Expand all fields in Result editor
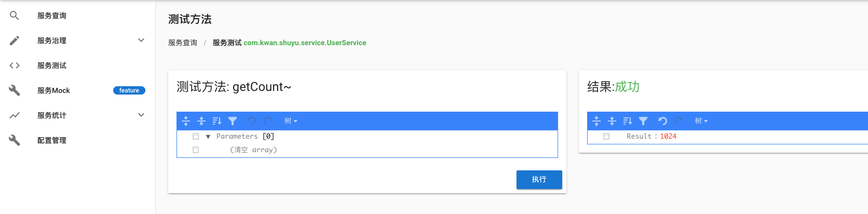This screenshot has width=868, height=214. (x=596, y=121)
